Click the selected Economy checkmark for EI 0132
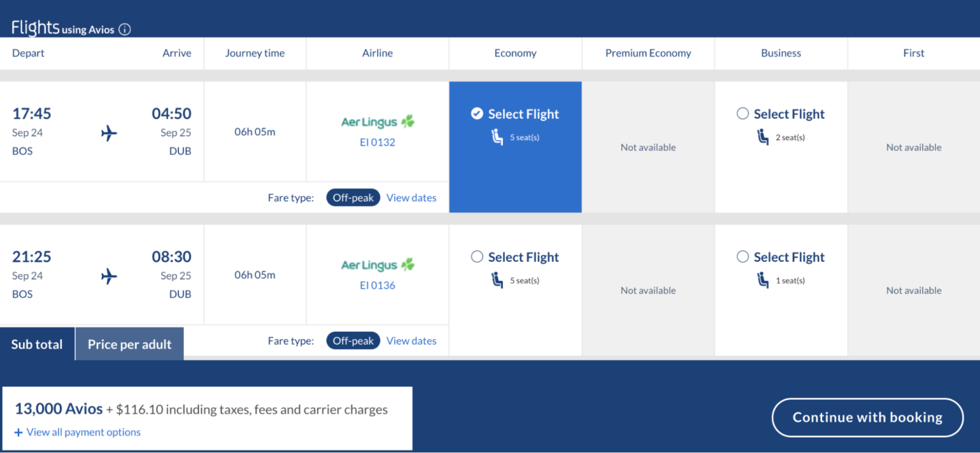 coord(477,114)
